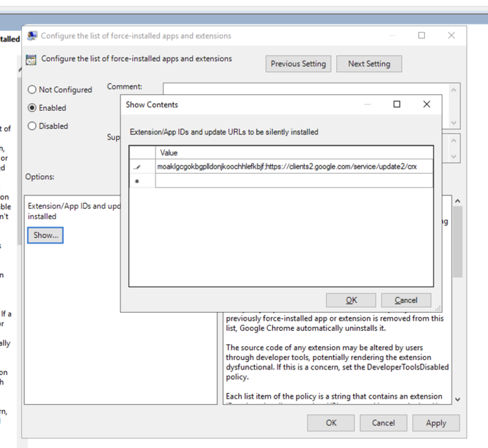Click the Comment box scroll down arrow
Screen dimensions: 488x448
(x=454, y=123)
